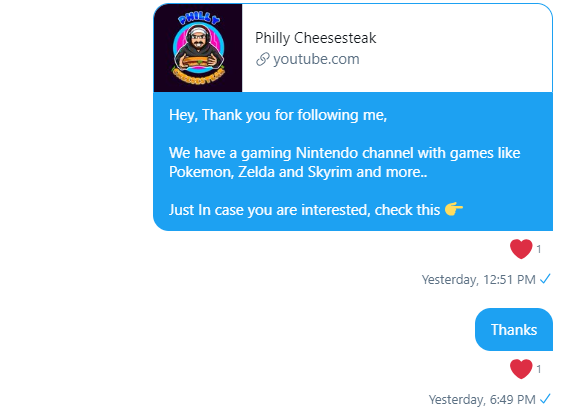Click the checkmark beside Yesterday, 6:49 PM

click(x=545, y=399)
